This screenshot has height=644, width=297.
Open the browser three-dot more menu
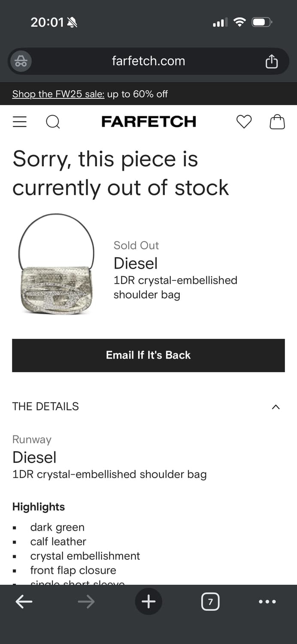click(x=267, y=601)
